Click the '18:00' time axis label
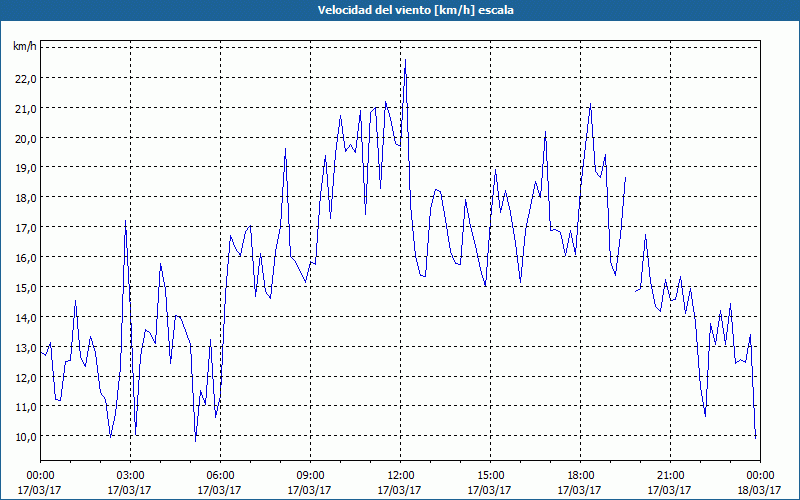 [x=580, y=476]
